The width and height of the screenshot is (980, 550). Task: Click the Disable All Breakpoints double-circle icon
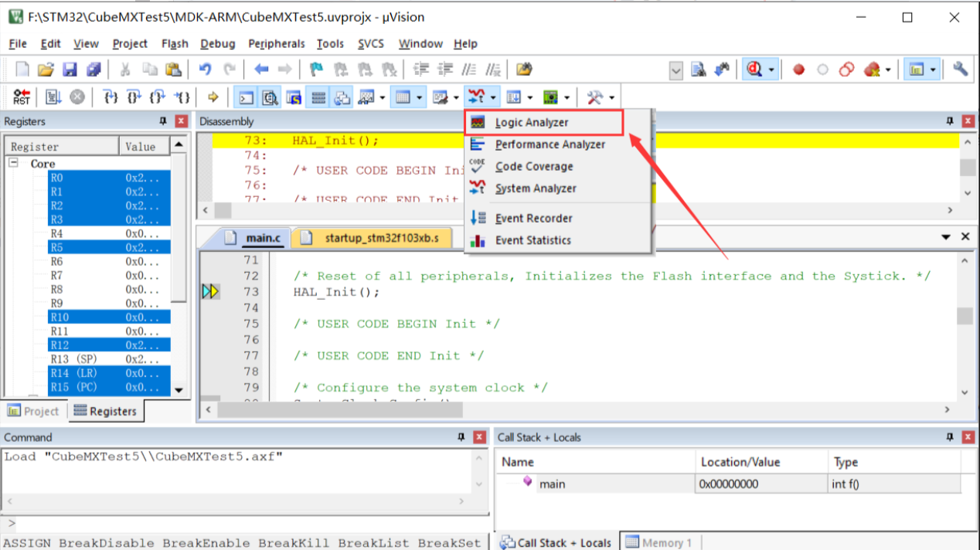coord(847,70)
